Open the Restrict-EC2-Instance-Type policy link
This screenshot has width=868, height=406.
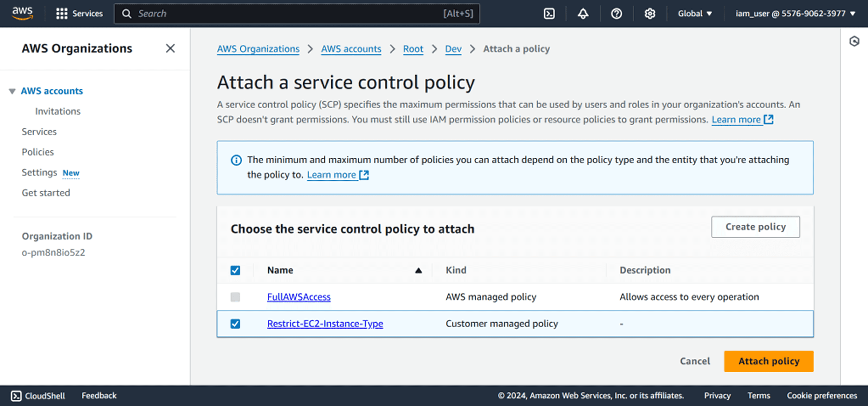[325, 324]
